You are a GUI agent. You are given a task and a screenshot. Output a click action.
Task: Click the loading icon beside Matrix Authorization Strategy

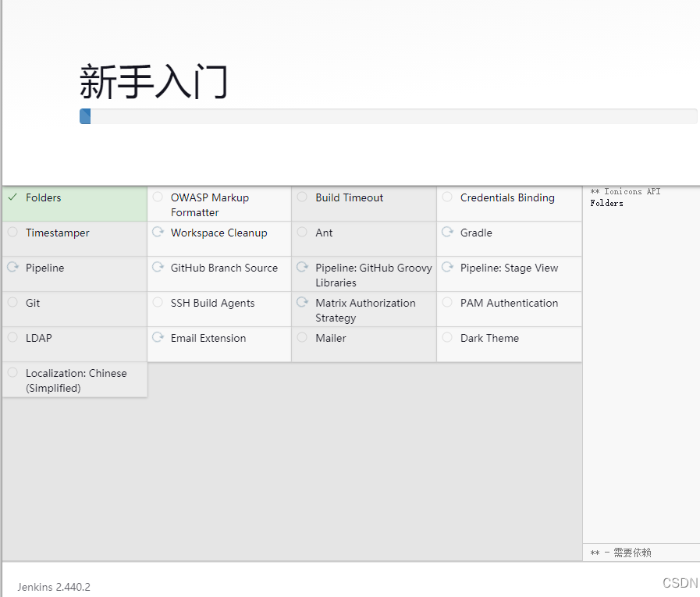pyautogui.click(x=302, y=302)
